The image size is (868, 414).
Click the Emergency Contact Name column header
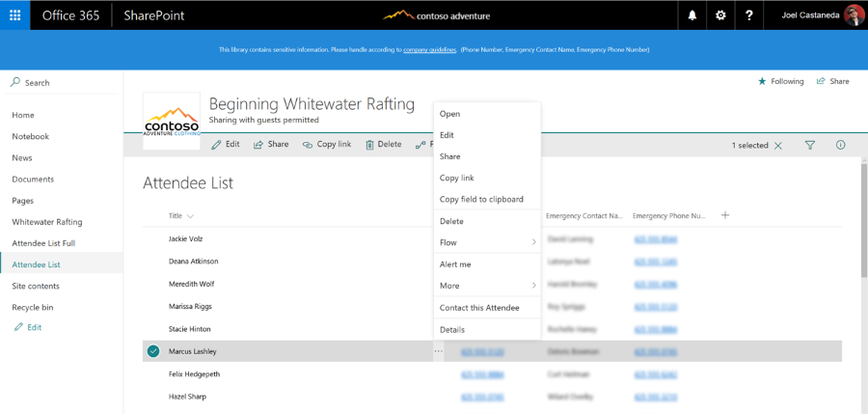tap(585, 215)
